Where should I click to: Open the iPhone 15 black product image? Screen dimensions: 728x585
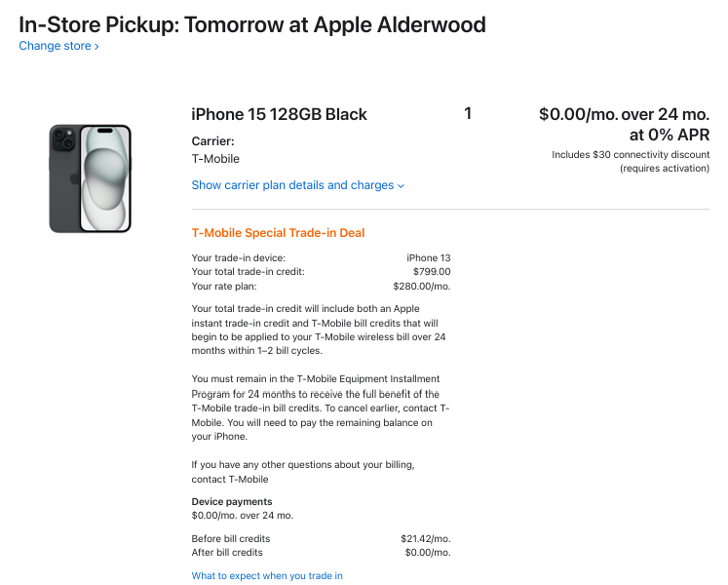(x=90, y=177)
